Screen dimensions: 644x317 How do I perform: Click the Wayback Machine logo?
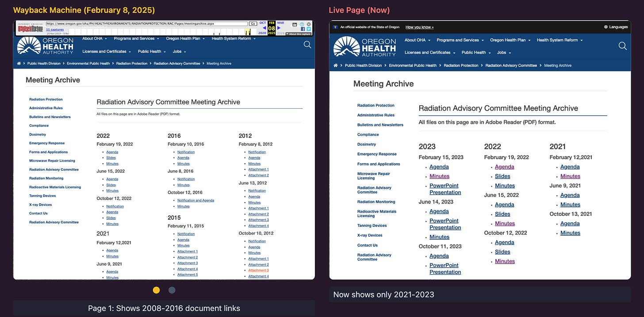point(30,28)
